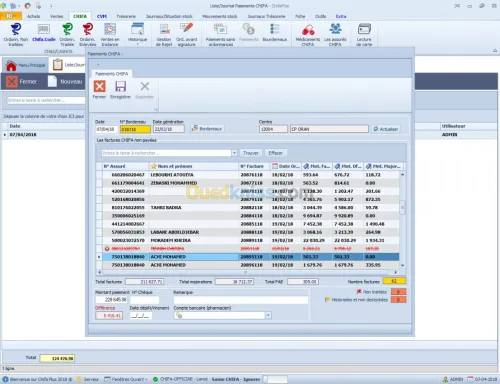Click Fermer red X in Paiements CHIFA dialog

pos(99,87)
